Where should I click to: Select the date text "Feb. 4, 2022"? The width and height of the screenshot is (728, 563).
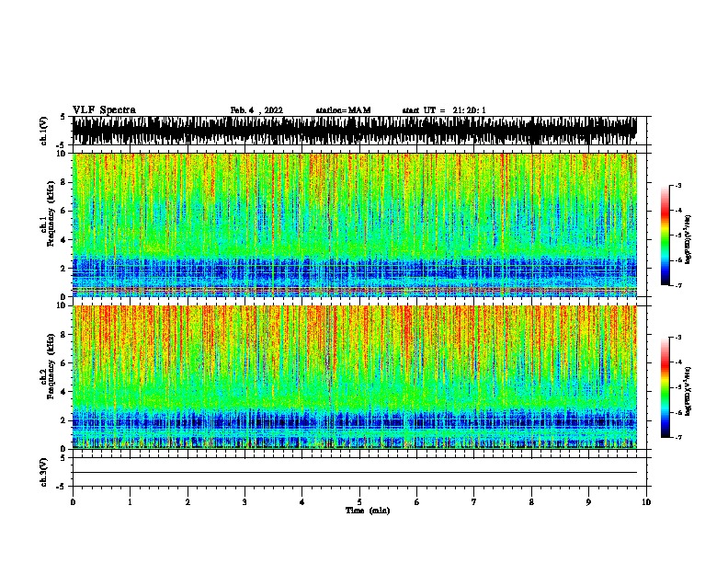tap(256, 110)
